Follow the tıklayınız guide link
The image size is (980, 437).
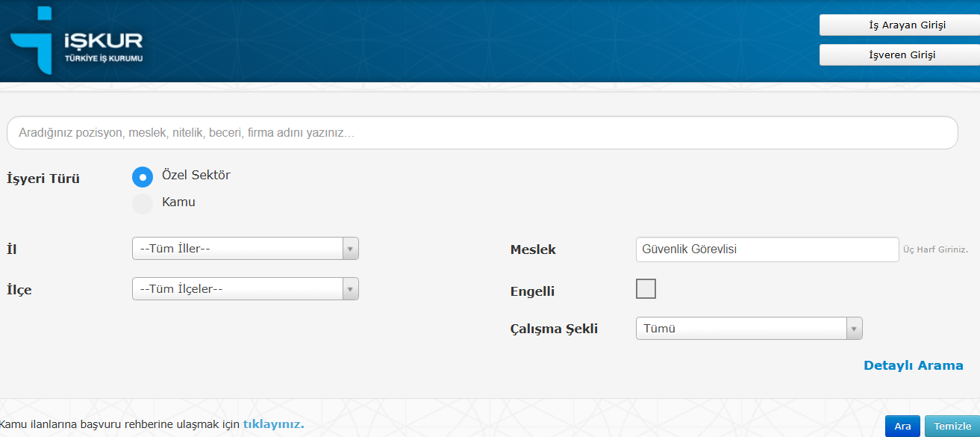273,425
